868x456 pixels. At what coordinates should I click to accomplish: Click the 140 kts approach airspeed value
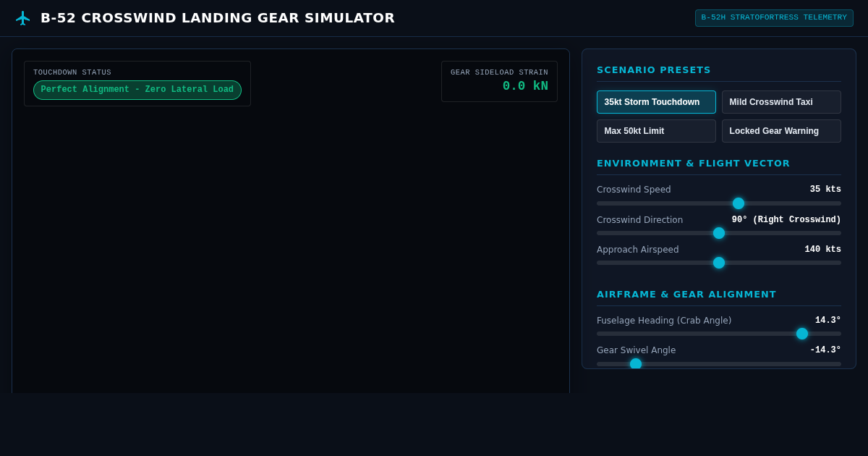[x=822, y=250]
